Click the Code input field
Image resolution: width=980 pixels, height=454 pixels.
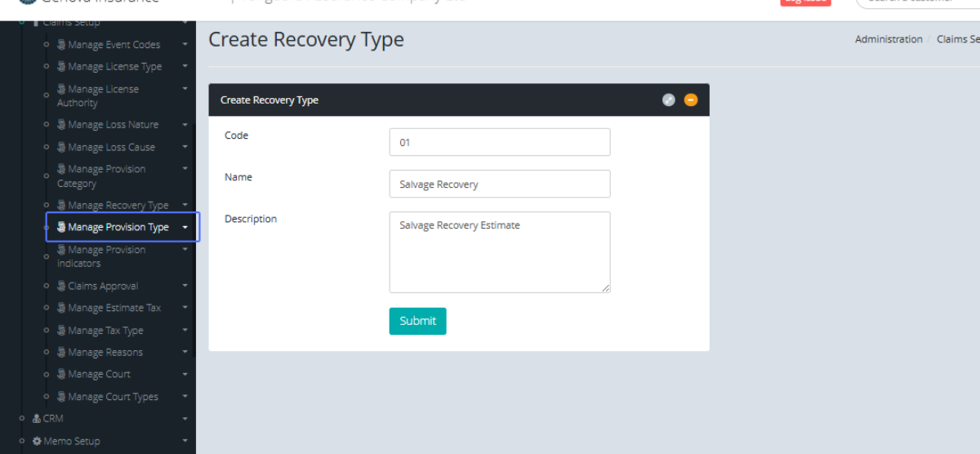499,142
